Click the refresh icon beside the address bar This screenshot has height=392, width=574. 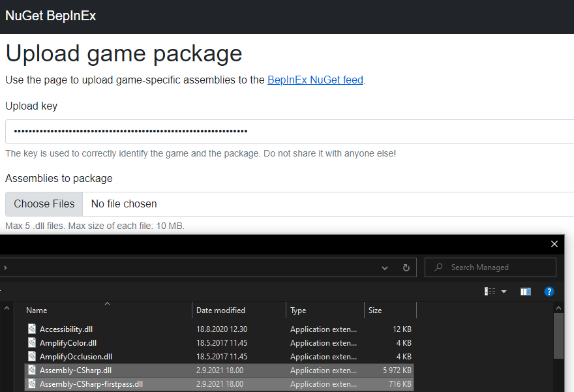[406, 267]
